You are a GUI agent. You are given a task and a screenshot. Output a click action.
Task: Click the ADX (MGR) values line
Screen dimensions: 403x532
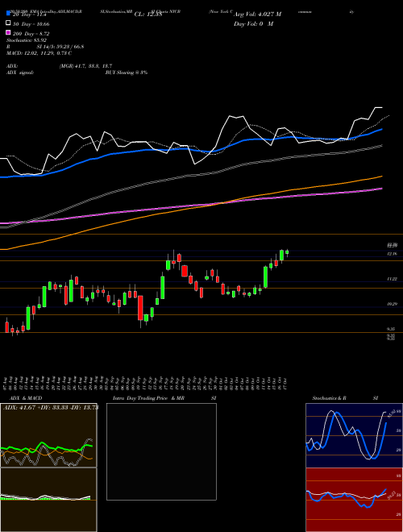pyautogui.click(x=60, y=66)
